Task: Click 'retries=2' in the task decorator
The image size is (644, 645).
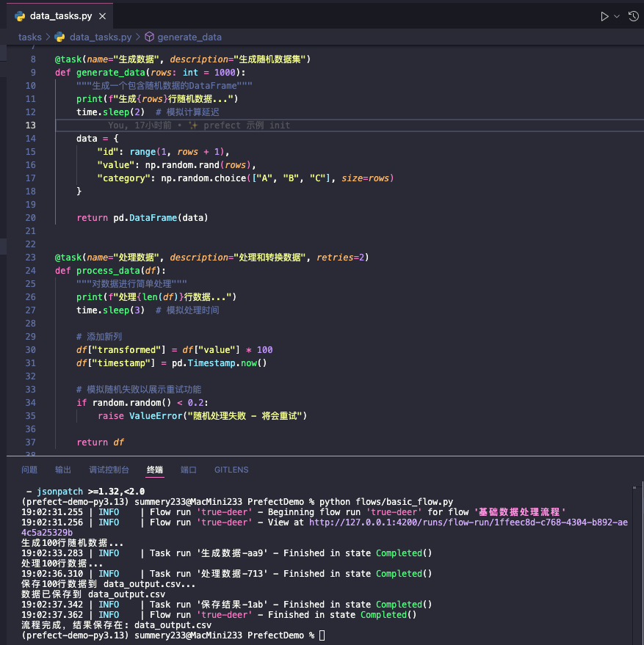Action: click(340, 257)
